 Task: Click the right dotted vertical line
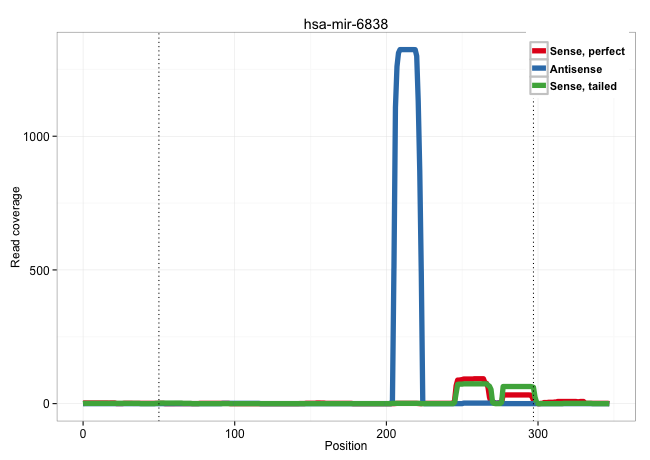533,250
